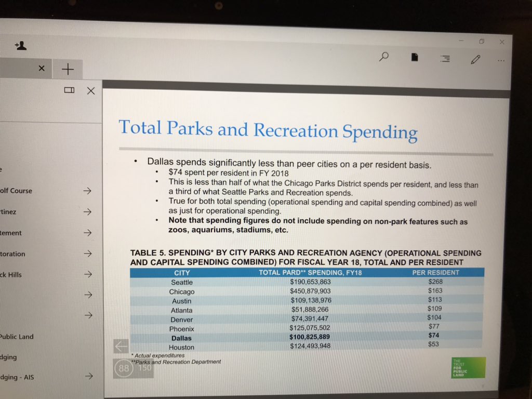
Task: Click the 'Houston' table cell
Action: click(181, 348)
